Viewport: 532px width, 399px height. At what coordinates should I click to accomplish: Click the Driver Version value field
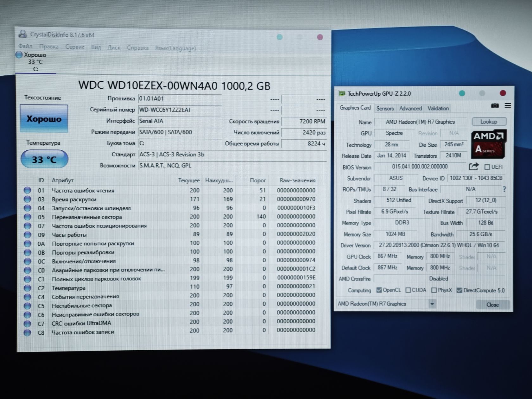(439, 245)
